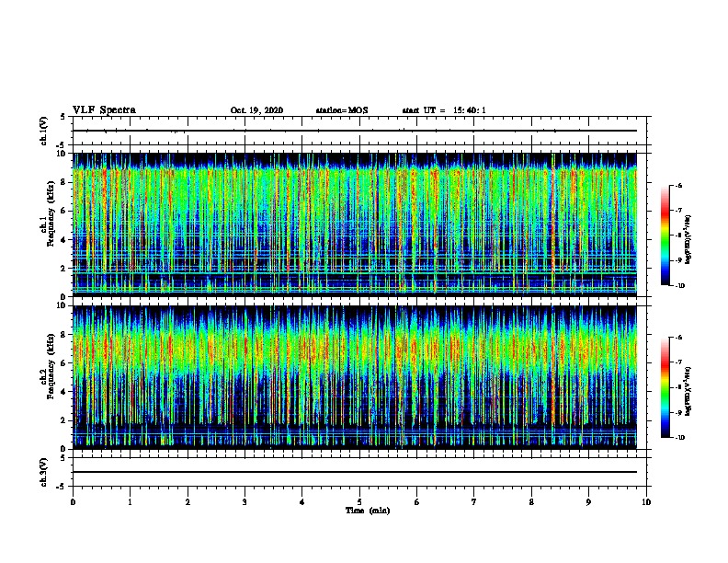
Task: Click the "-10" tick on ch.2 colorbar
Action: point(679,438)
